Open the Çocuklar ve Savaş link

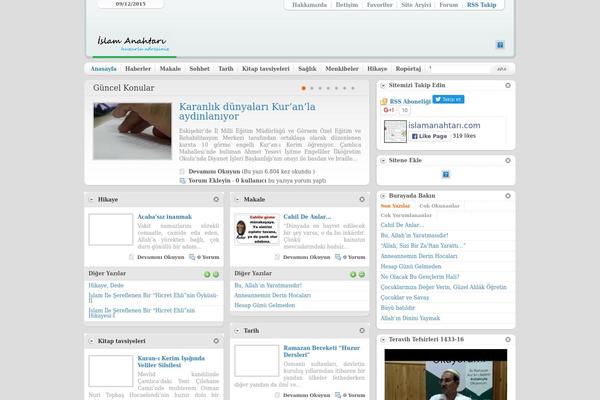404,297
